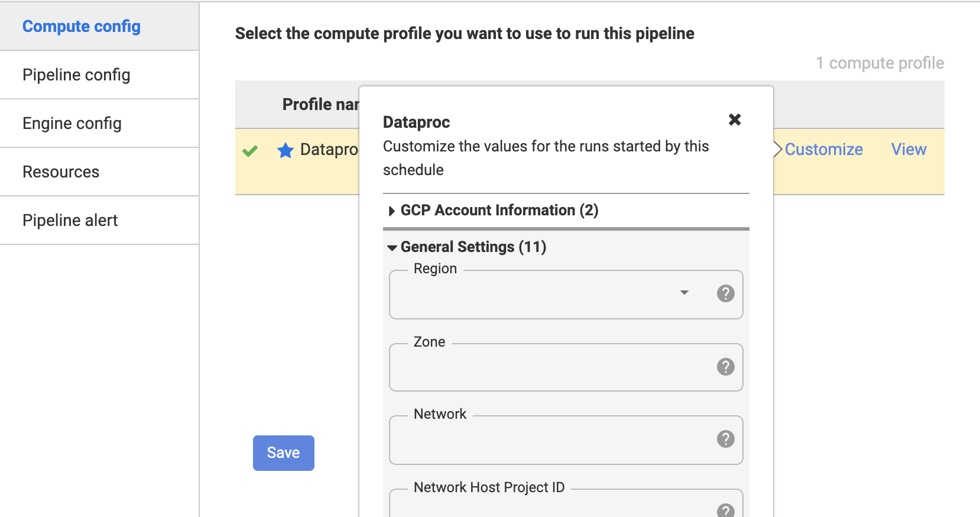Click the help icon for Region
Viewport: 980px width, 517px height.
coord(725,293)
